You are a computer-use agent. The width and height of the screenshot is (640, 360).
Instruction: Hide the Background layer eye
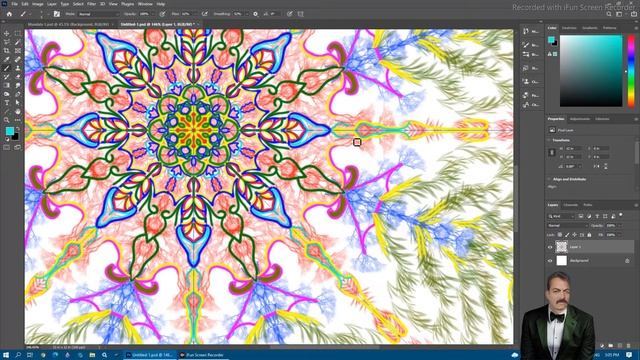550,260
